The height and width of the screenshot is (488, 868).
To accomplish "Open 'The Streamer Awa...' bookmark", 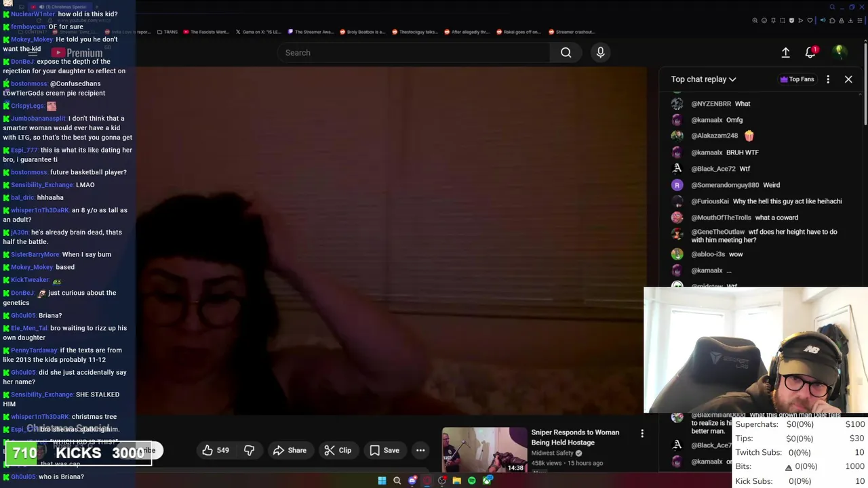I will pos(311,32).
